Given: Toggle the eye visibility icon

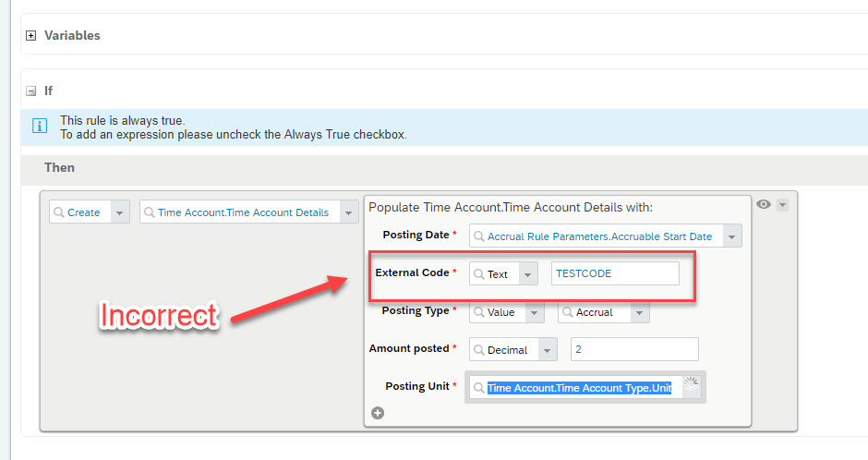Looking at the screenshot, I should [x=764, y=204].
